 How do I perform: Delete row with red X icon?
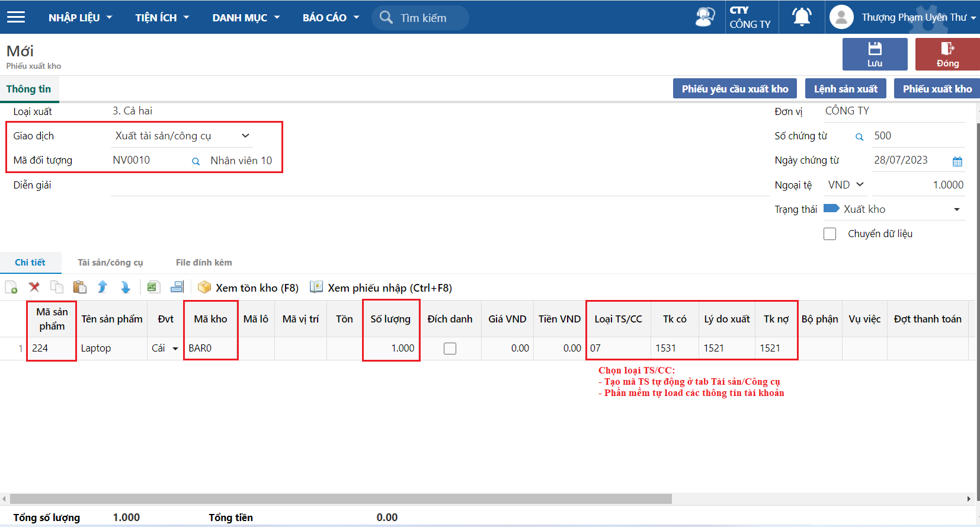(x=34, y=288)
